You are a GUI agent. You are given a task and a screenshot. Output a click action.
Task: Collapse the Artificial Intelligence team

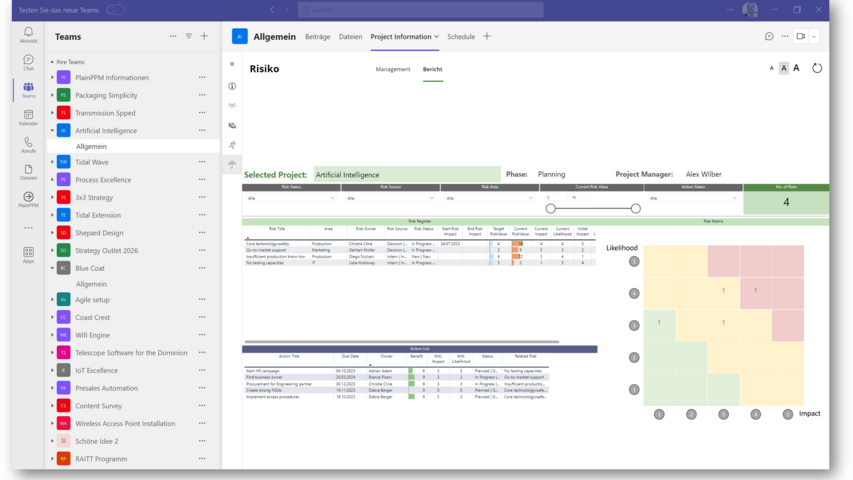click(52, 130)
